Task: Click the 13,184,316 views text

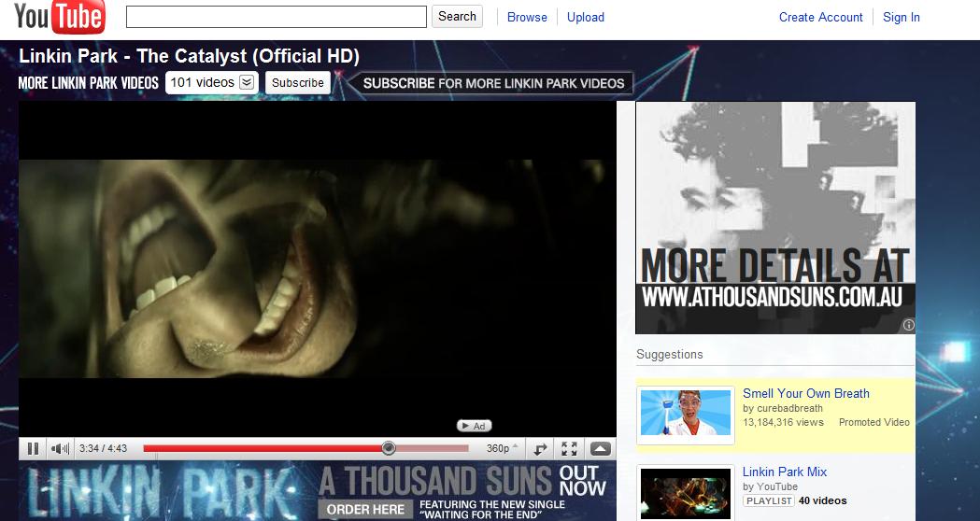Action: [783, 422]
